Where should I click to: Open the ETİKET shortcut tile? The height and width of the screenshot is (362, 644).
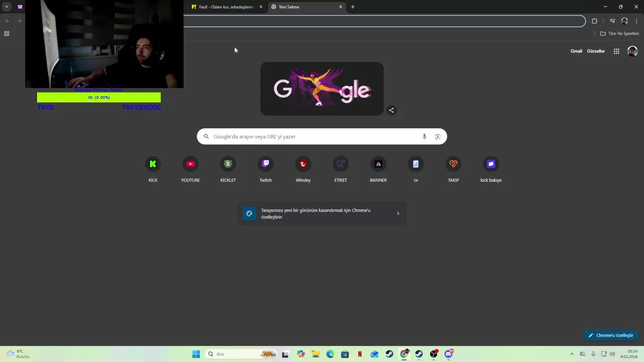pos(341,169)
